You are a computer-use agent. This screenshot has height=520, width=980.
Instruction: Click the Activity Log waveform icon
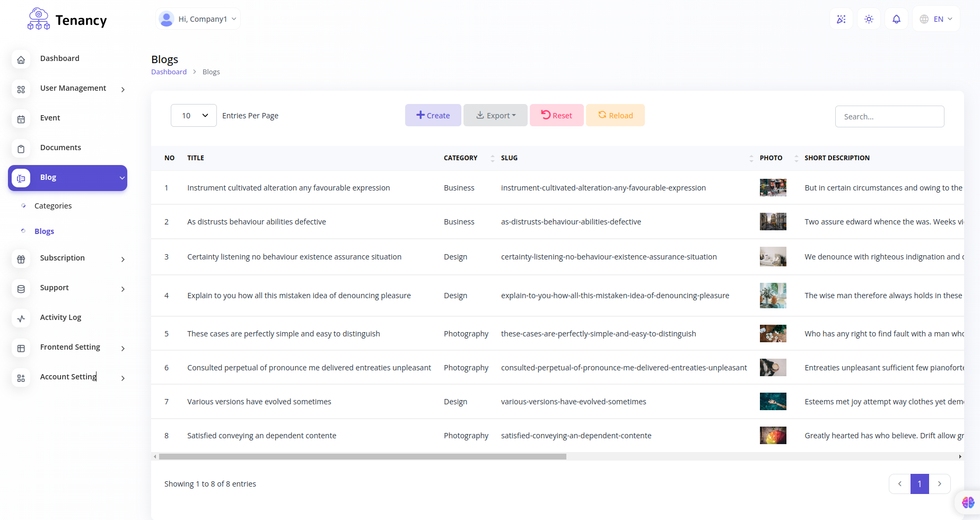pyautogui.click(x=21, y=318)
